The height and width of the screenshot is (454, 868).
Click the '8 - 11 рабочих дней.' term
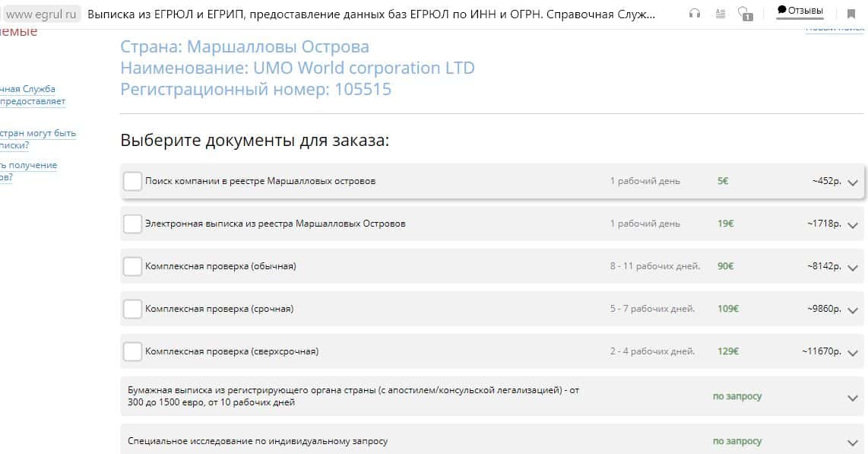(x=655, y=266)
